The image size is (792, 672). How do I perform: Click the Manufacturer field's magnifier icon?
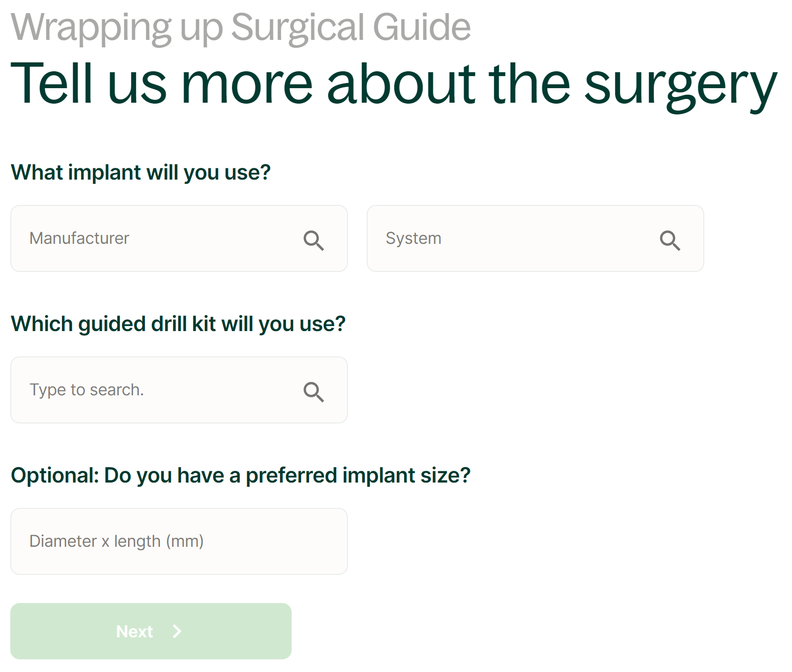coord(314,240)
